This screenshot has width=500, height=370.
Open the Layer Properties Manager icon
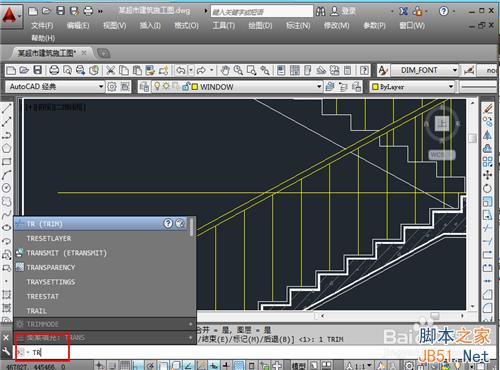pyautogui.click(x=144, y=87)
